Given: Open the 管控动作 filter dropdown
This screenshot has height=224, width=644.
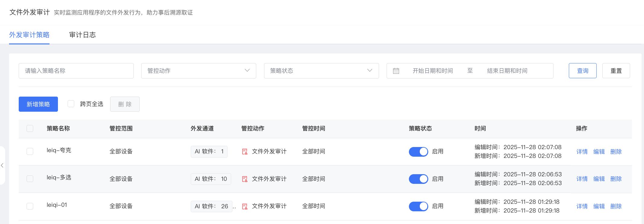Looking at the screenshot, I should point(198,71).
